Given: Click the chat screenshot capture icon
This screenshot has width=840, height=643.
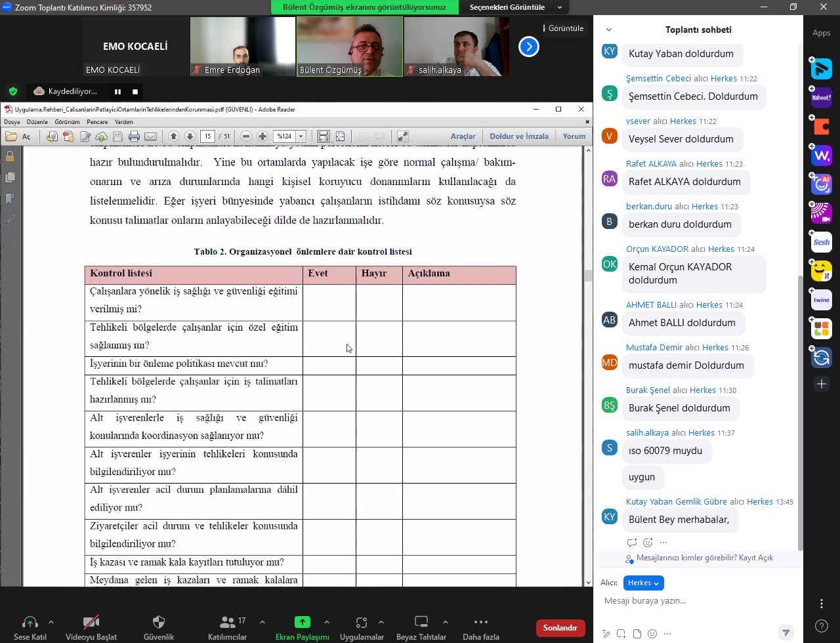Looking at the screenshot, I should (621, 633).
